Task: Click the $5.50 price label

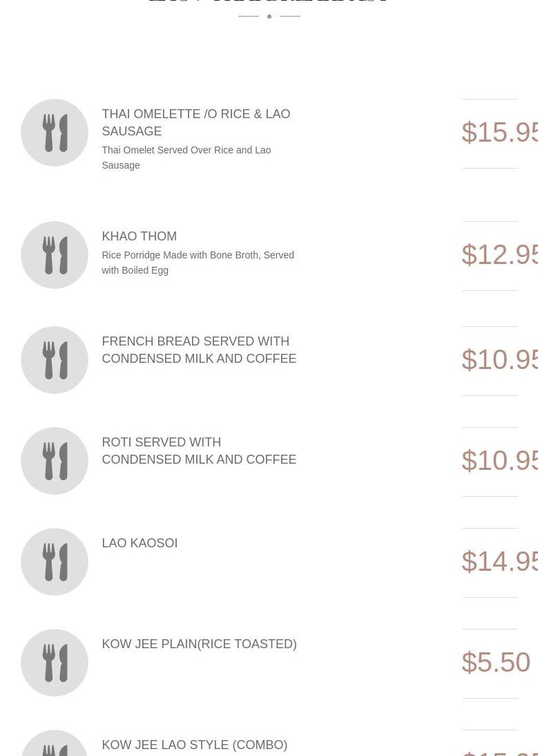Action: (x=495, y=663)
